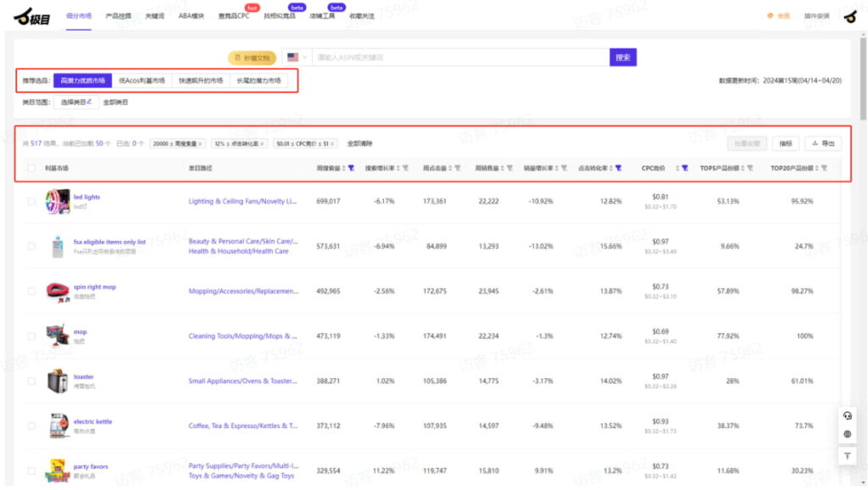The height and width of the screenshot is (490, 868).
Task: Switch to the 产品挖掘 navigation tab
Action: (x=118, y=16)
